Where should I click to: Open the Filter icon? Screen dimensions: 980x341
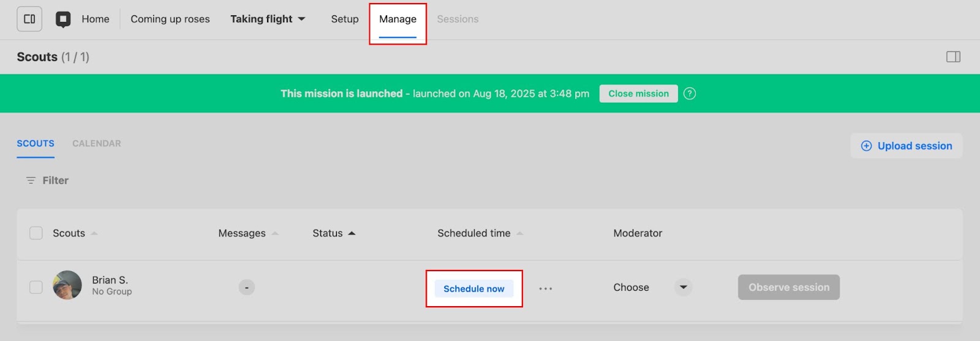[31, 181]
